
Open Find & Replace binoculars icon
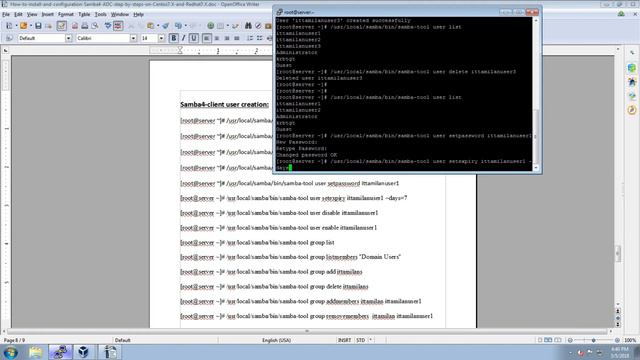[x=248, y=26]
